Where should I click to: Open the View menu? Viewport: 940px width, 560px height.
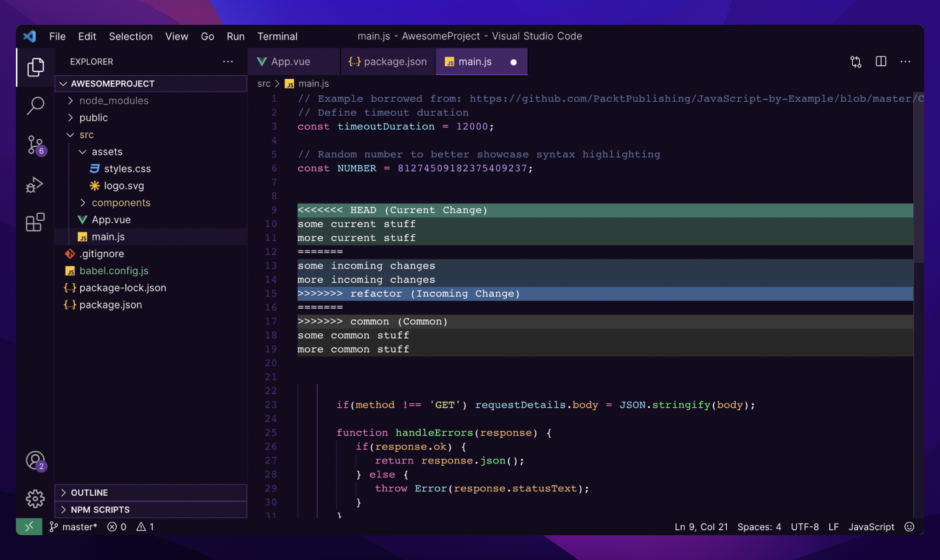pos(177,36)
